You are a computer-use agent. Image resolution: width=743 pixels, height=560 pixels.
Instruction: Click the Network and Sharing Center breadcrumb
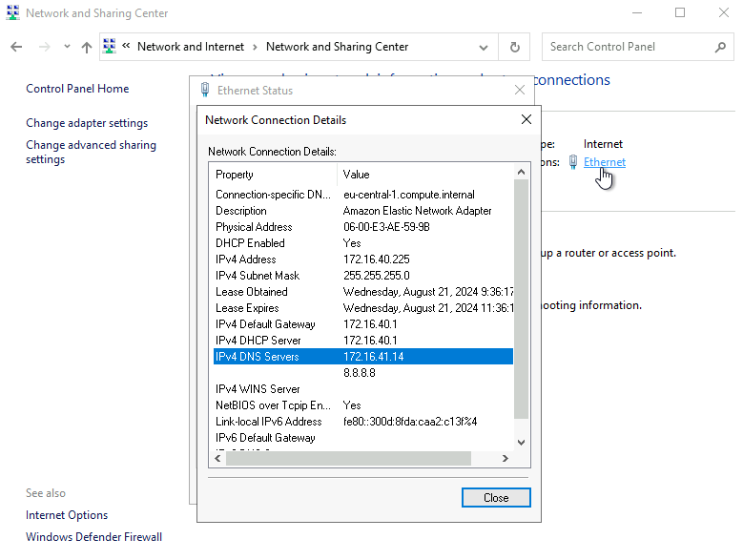[x=337, y=47]
